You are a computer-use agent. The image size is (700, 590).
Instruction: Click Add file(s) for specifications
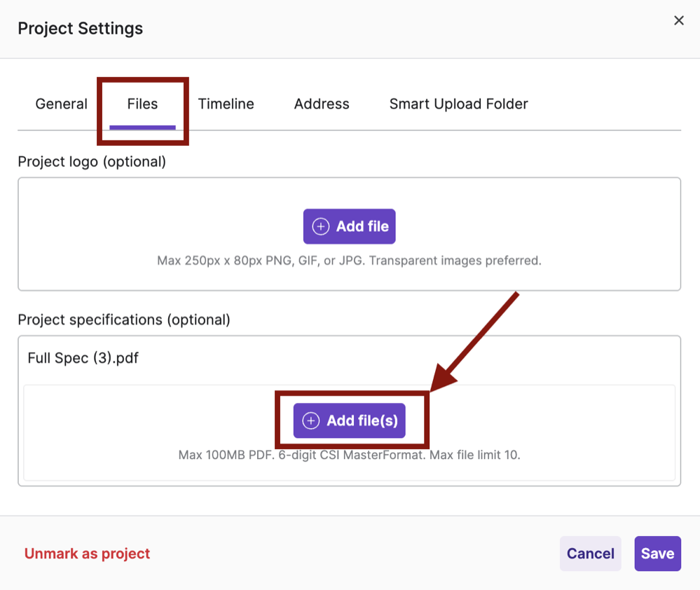tap(349, 420)
